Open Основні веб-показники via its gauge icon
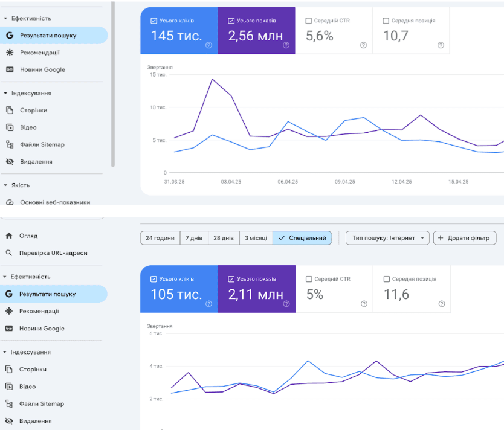 [x=9, y=202]
